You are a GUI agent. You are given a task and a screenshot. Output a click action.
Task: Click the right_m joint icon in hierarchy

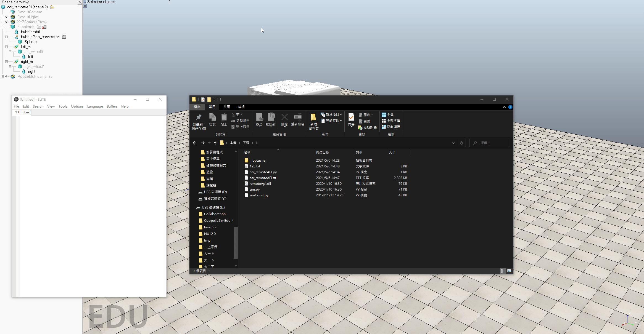click(x=17, y=62)
